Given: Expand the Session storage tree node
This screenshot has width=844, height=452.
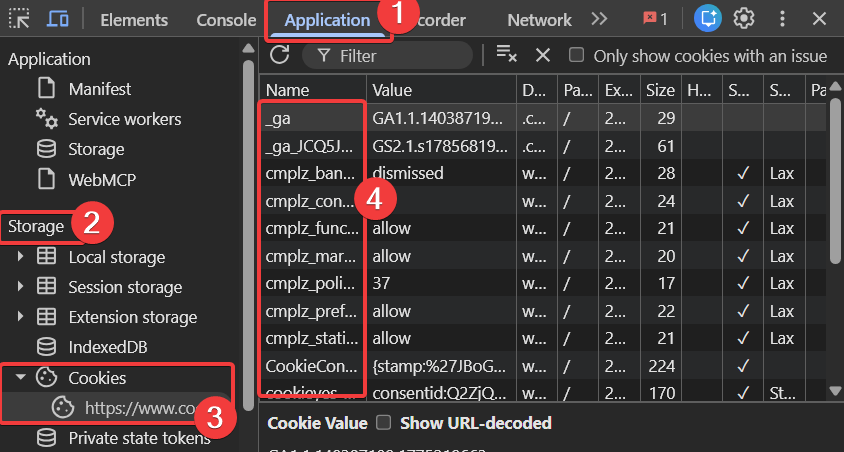Looking at the screenshot, I should [x=20, y=287].
